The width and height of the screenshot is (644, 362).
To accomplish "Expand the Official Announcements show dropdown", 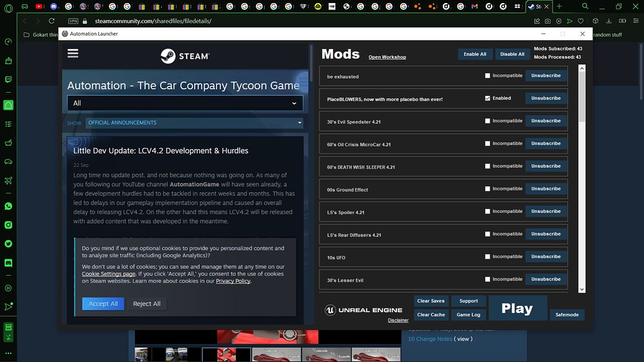I will tap(194, 123).
